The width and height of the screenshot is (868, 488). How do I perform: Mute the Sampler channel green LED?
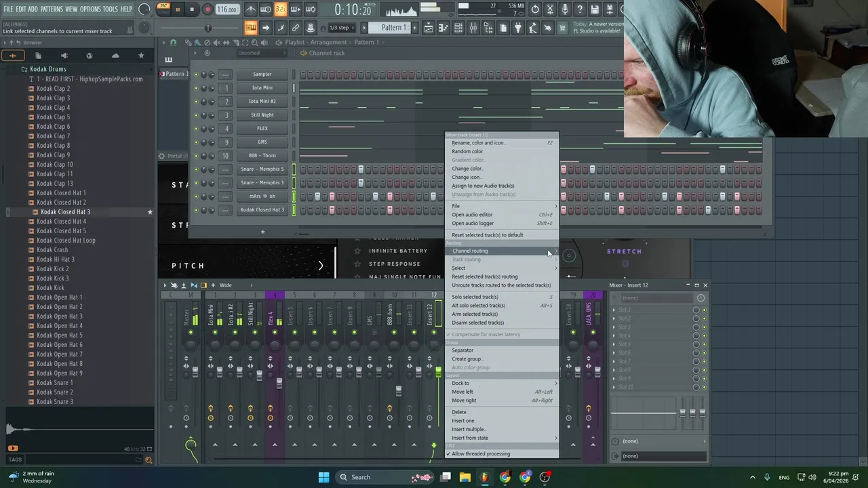[x=196, y=74]
